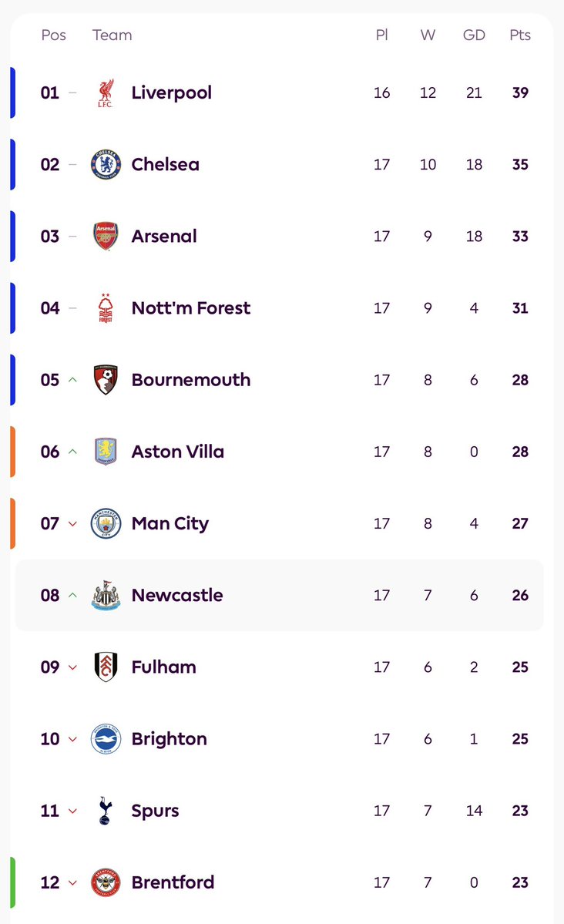This screenshot has width=564, height=924.
Task: Click the GD column header
Action: click(x=474, y=35)
